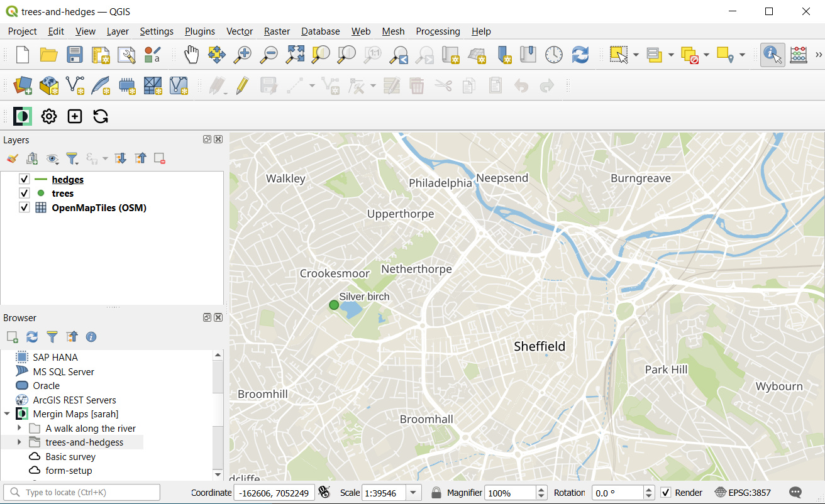The height and width of the screenshot is (504, 825).
Task: Create a new project with the New icon
Action: [23, 55]
